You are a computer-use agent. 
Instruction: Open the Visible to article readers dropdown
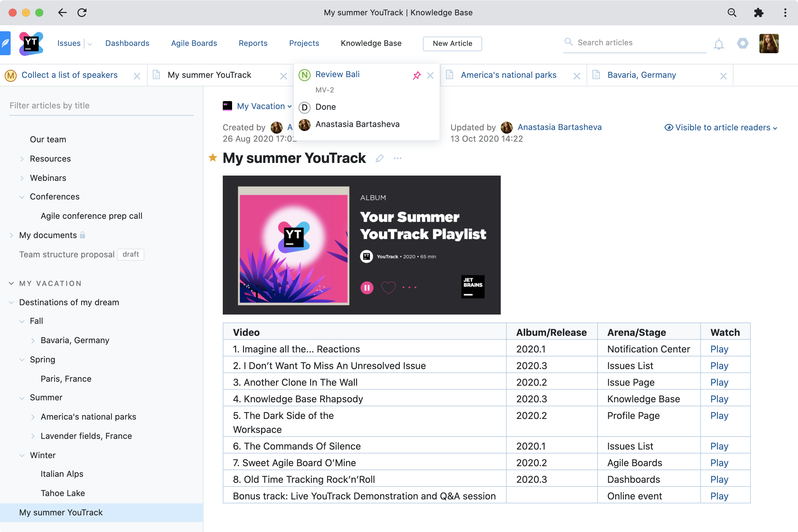pos(721,127)
